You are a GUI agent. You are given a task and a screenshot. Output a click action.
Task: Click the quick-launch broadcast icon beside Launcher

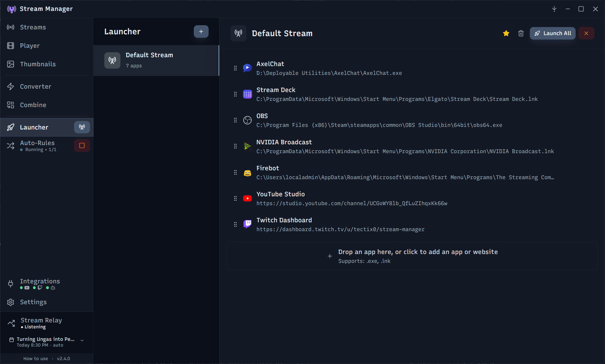pos(82,127)
